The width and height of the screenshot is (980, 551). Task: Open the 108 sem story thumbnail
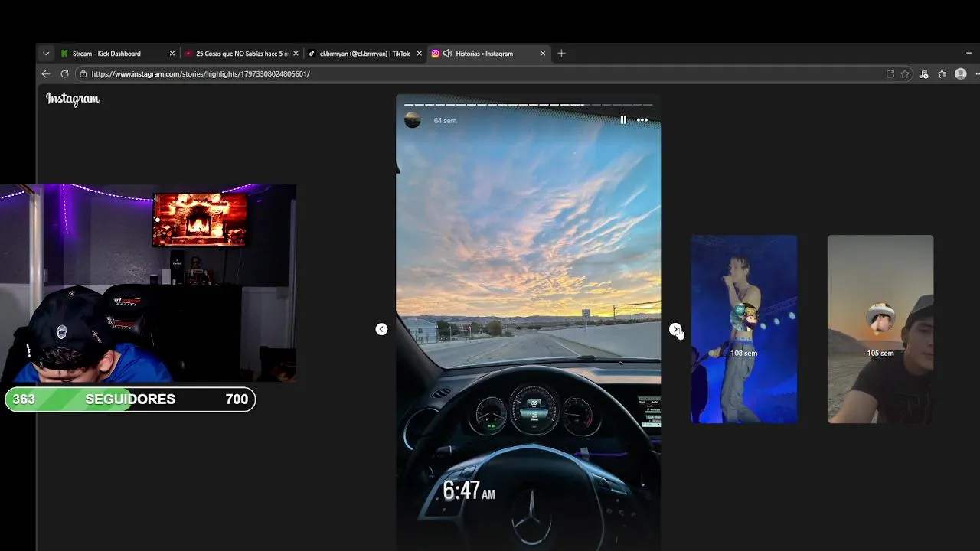coord(744,329)
